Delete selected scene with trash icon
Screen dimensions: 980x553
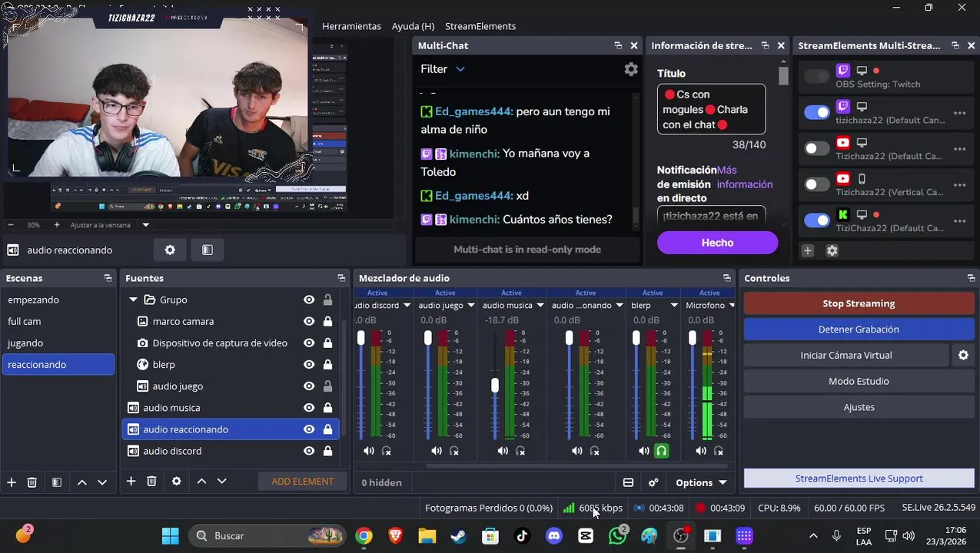click(x=32, y=482)
